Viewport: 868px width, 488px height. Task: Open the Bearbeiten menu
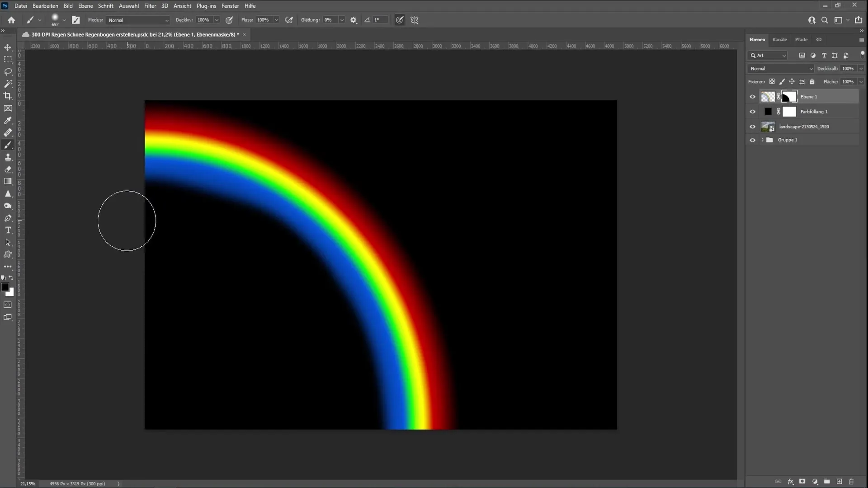45,5
